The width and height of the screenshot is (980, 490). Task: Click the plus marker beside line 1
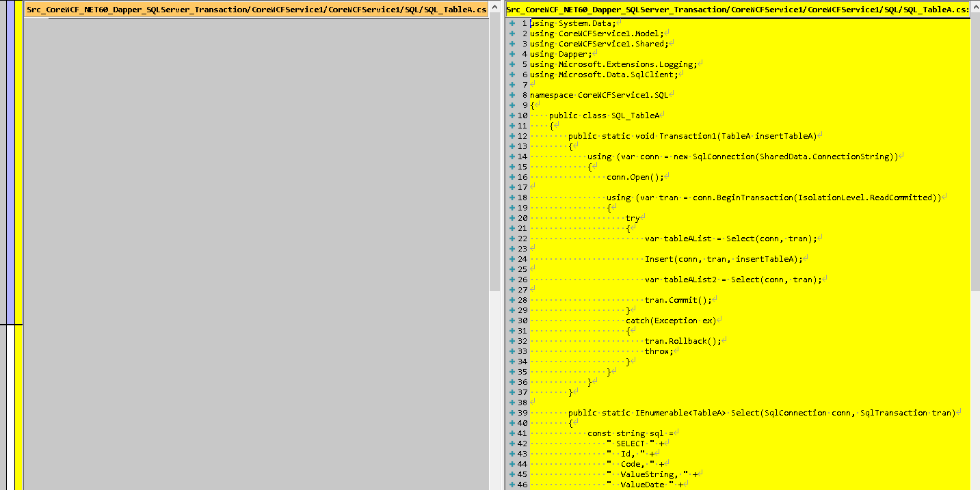point(512,23)
